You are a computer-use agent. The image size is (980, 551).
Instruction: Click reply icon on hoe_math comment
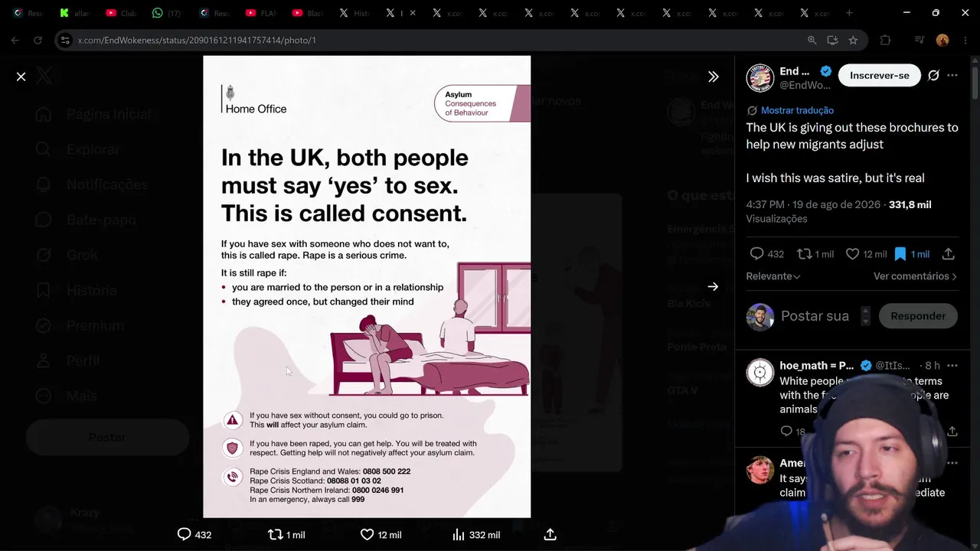pos(786,432)
